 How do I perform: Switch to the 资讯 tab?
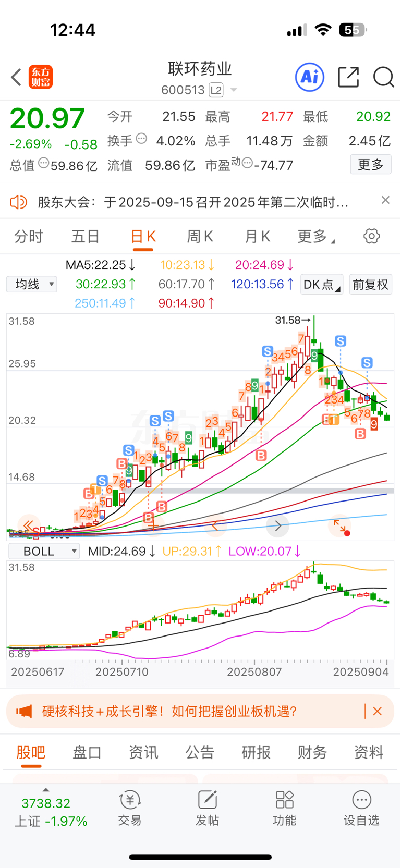pos(143,752)
